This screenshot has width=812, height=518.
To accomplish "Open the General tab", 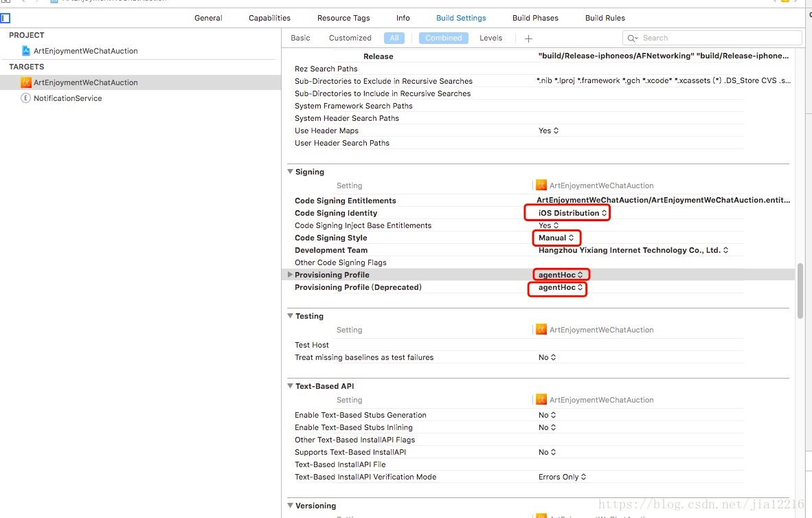I will point(208,18).
